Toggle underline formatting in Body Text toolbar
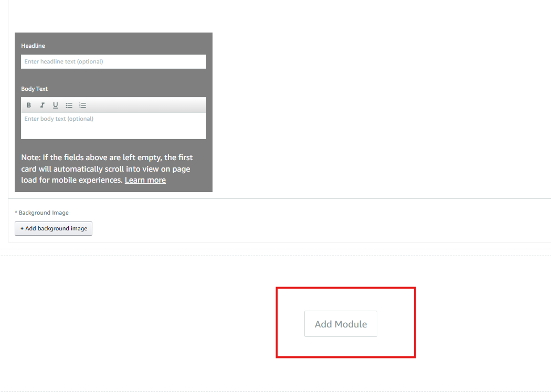Screen dimensions: 551x392 coord(56,105)
